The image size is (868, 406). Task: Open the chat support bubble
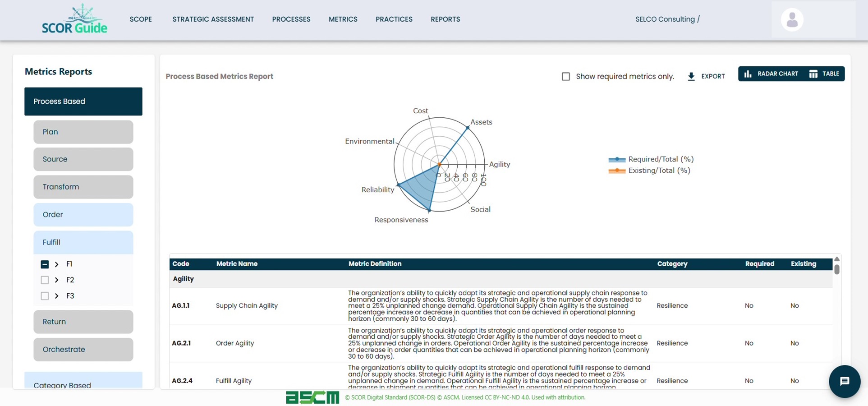(x=844, y=381)
